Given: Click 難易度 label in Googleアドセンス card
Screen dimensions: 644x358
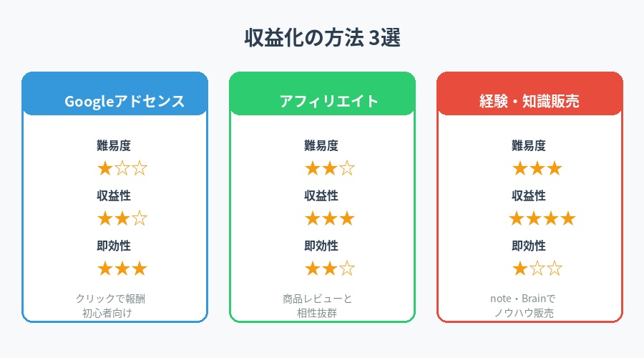Looking at the screenshot, I should (113, 146).
